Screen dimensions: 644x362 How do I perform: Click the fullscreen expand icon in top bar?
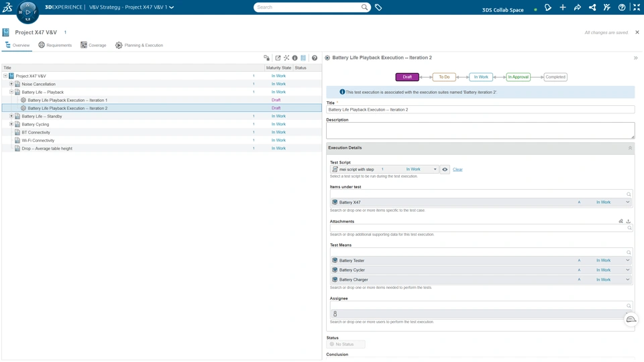pos(637,7)
